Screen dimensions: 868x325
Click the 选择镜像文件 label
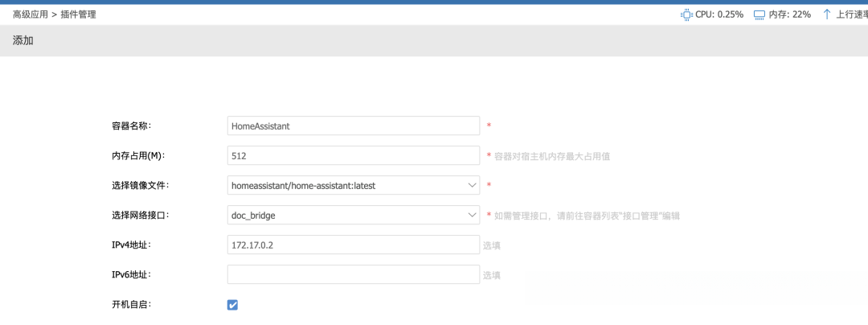(x=140, y=186)
